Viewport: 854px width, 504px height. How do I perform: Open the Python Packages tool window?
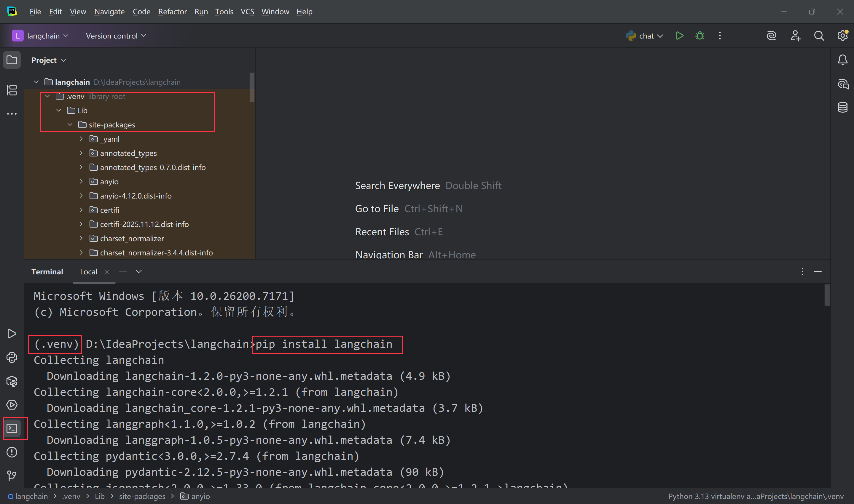pyautogui.click(x=12, y=381)
